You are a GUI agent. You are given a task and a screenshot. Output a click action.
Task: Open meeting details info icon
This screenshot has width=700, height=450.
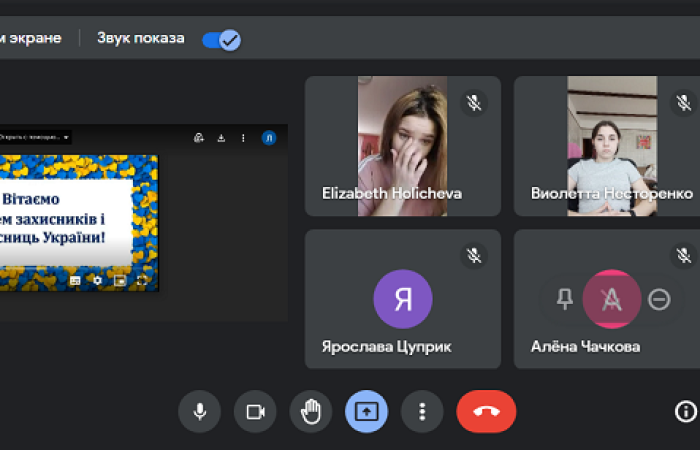point(685,411)
